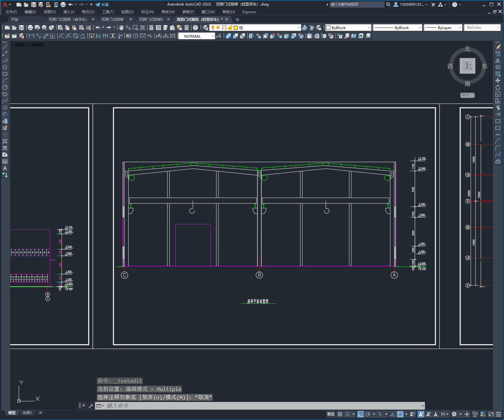Viewport: 504px width, 420px height.
Task: Click the search magnifier icon in title bar
Action: [x=388, y=4]
